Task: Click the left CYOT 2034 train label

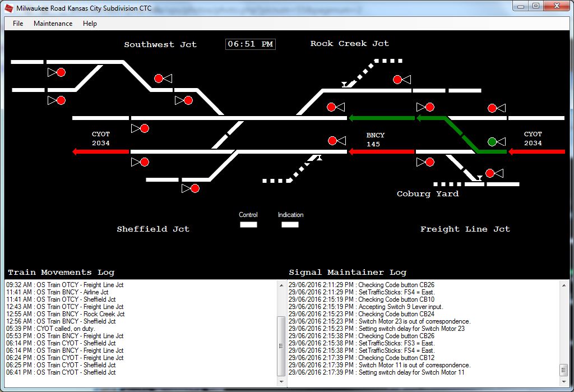Action: coord(101,139)
